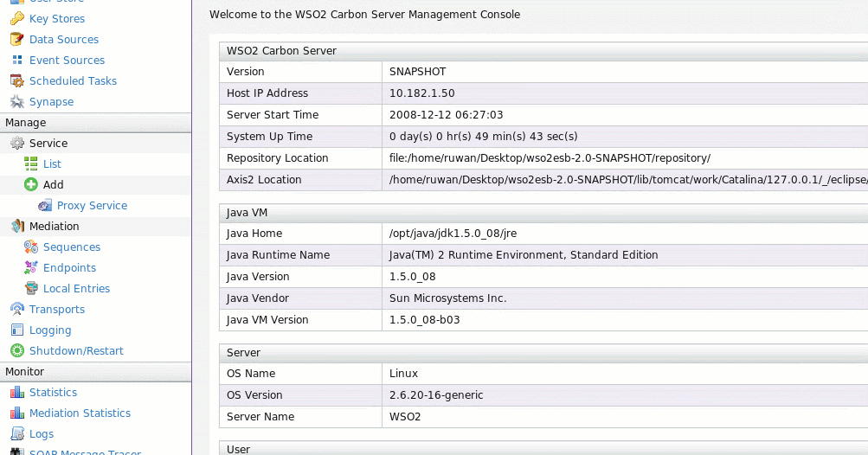Open the Statistics monitor page

(53, 393)
